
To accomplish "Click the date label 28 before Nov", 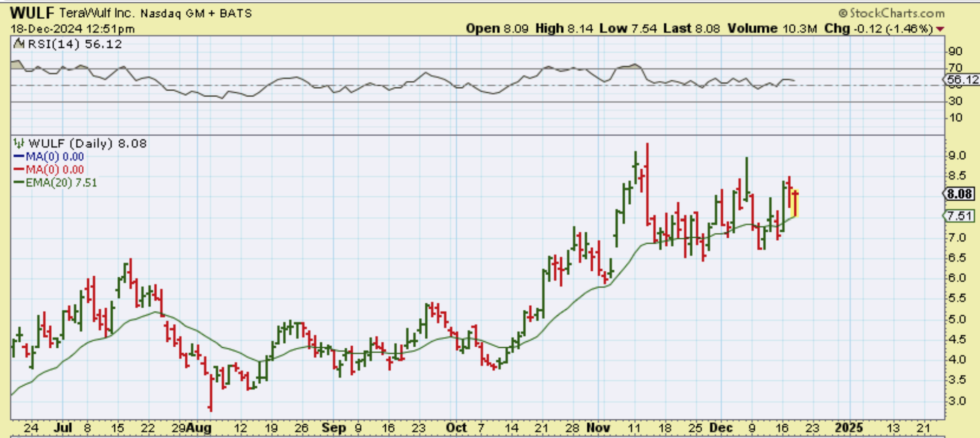I will pyautogui.click(x=572, y=428).
